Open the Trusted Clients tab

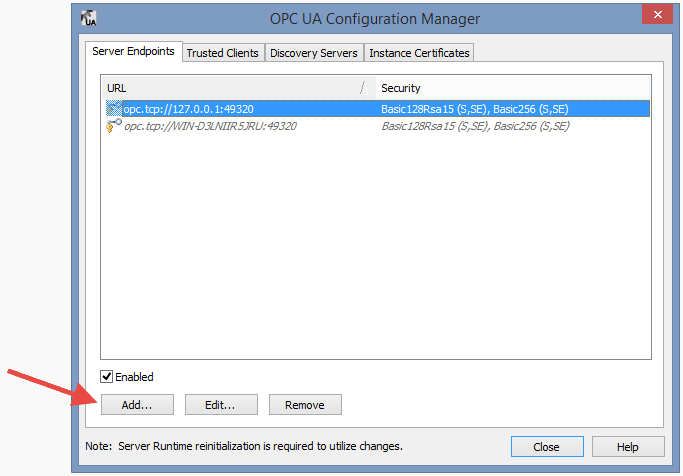(x=223, y=53)
